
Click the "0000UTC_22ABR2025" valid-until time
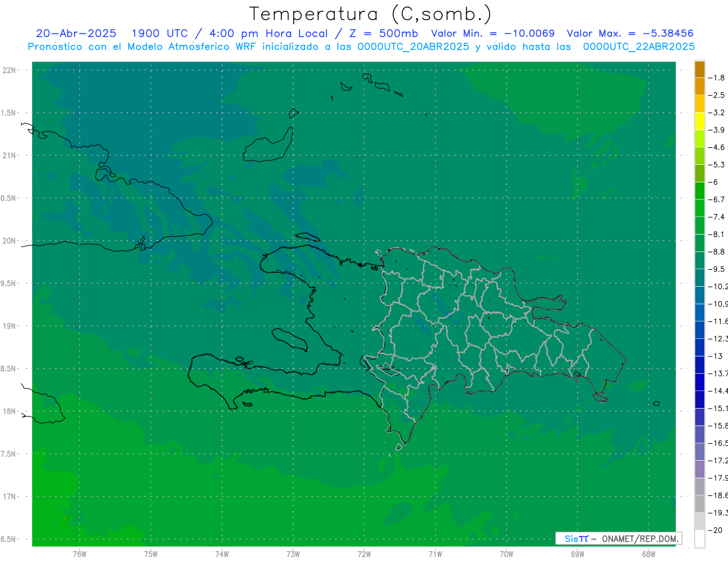pyautogui.click(x=639, y=47)
